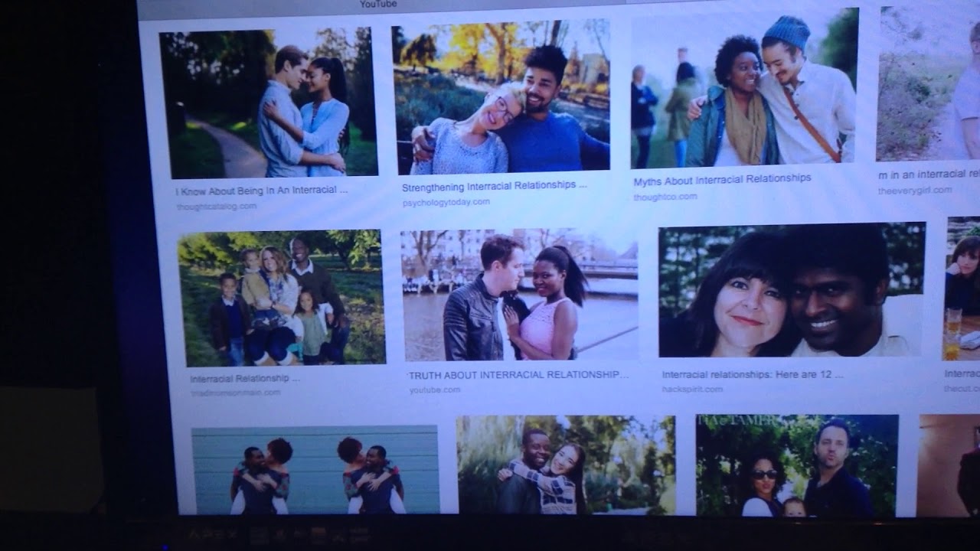Click the 'Myths About Interracial Relationships' title
The image size is (980, 551).
722,180
